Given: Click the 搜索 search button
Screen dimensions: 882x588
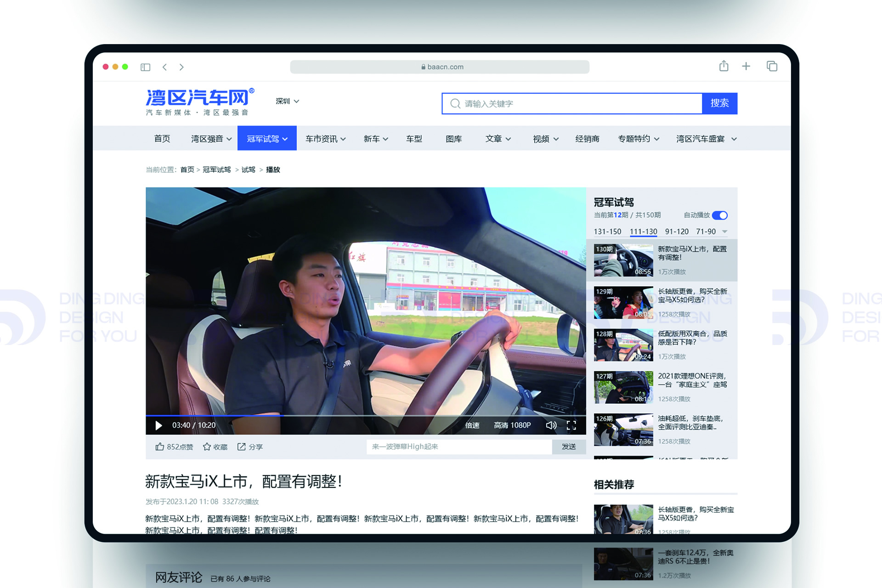Looking at the screenshot, I should click(719, 103).
